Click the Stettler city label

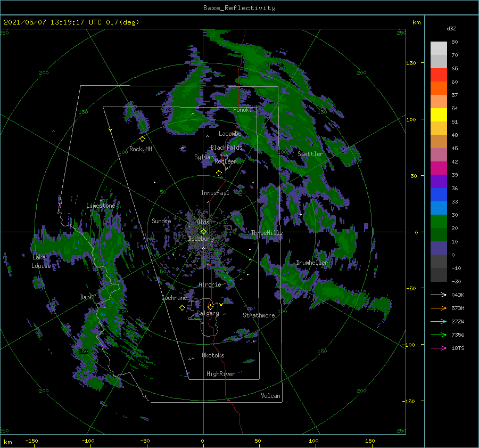[310, 154]
